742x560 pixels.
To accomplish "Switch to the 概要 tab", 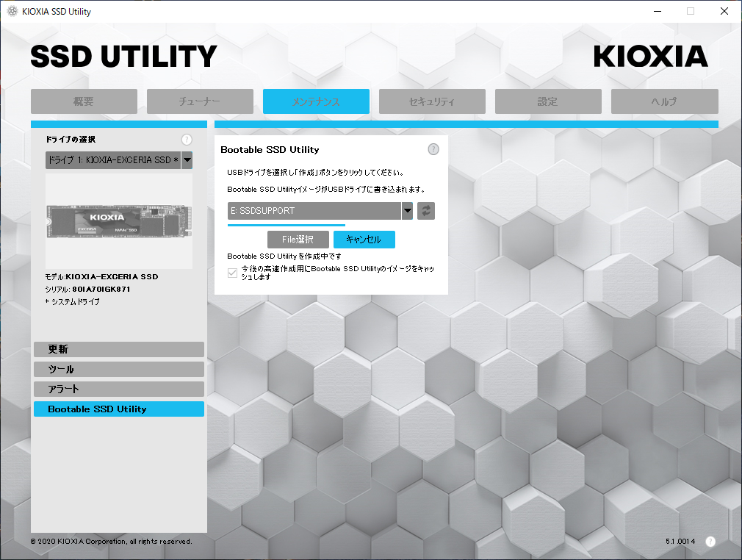I will coord(84,101).
